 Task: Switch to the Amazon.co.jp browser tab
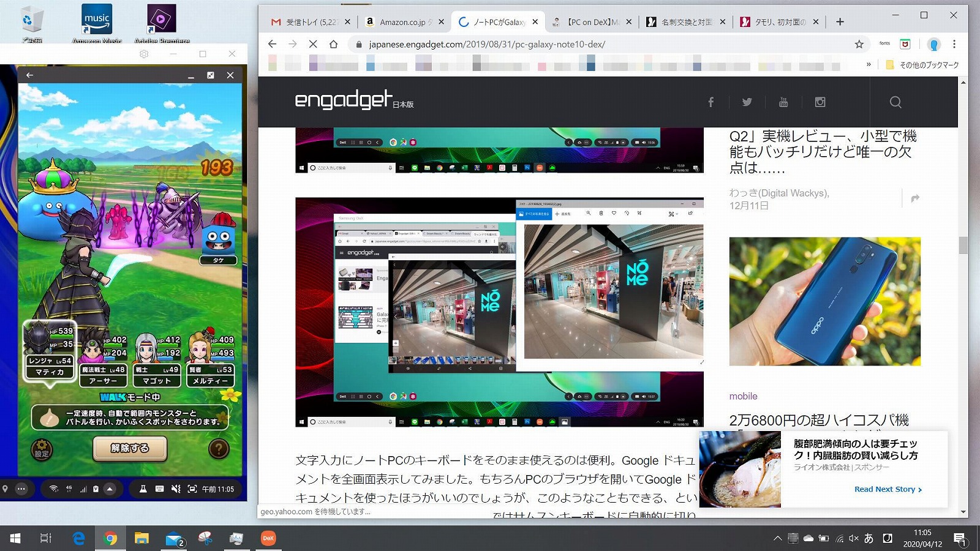point(402,22)
